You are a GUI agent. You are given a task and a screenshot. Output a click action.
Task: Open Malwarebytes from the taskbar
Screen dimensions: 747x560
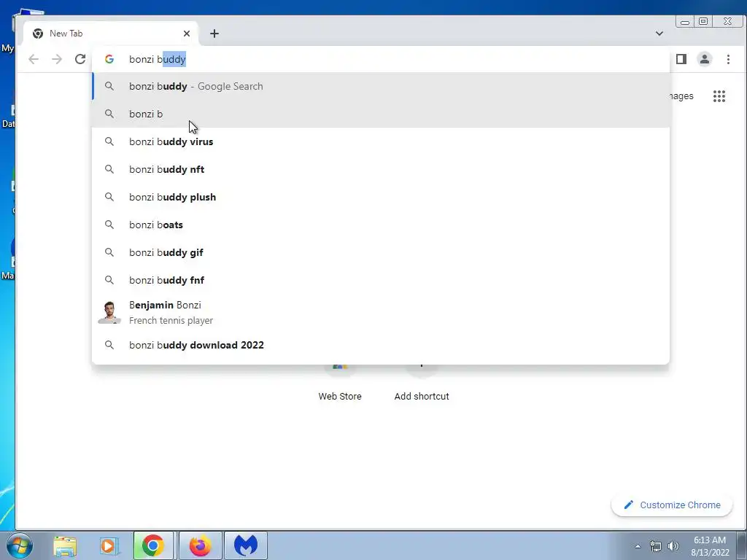(x=246, y=545)
